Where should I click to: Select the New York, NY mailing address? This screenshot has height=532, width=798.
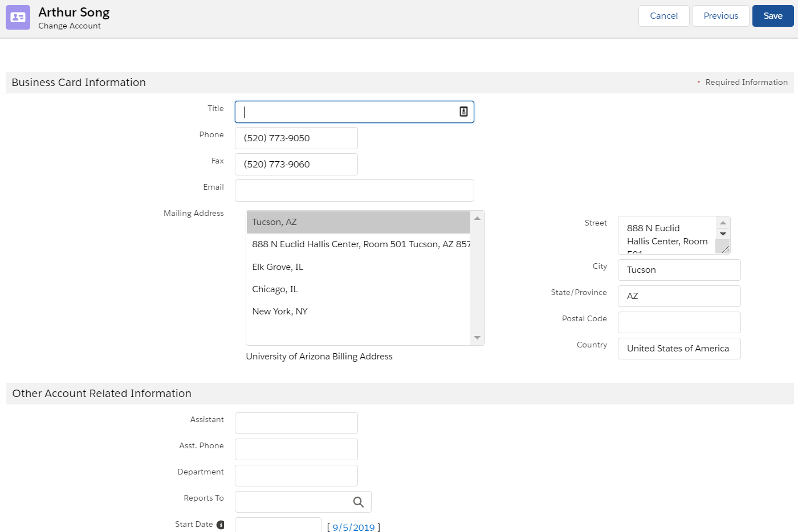click(x=279, y=311)
